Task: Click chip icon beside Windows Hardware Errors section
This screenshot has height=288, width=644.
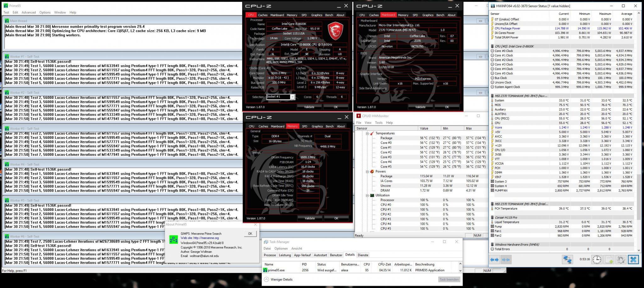Action: pos(492,245)
